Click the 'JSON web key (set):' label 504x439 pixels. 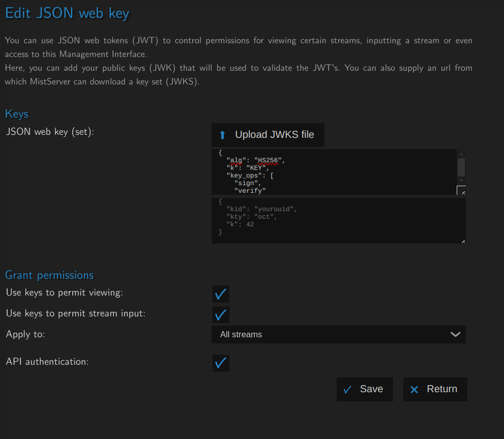pyautogui.click(x=50, y=132)
